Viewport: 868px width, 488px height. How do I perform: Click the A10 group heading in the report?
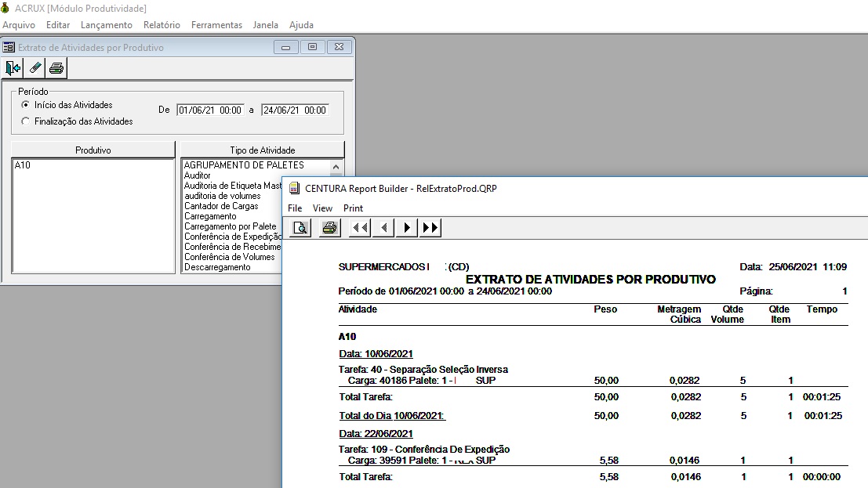[347, 336]
